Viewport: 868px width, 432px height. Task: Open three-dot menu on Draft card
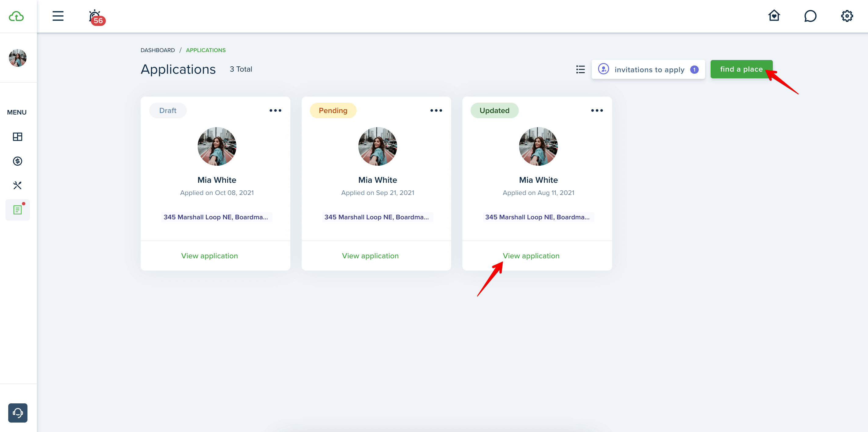[x=275, y=111]
